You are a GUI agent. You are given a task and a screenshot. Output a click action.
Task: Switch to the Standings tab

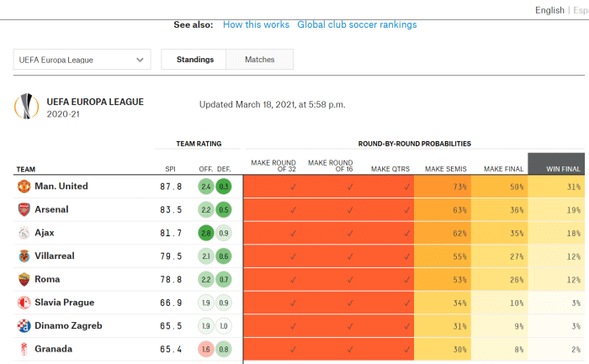[194, 60]
